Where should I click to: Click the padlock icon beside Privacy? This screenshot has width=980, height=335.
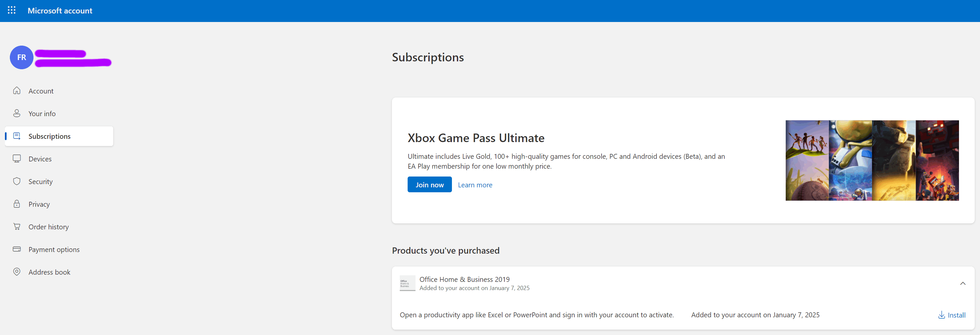pyautogui.click(x=17, y=204)
